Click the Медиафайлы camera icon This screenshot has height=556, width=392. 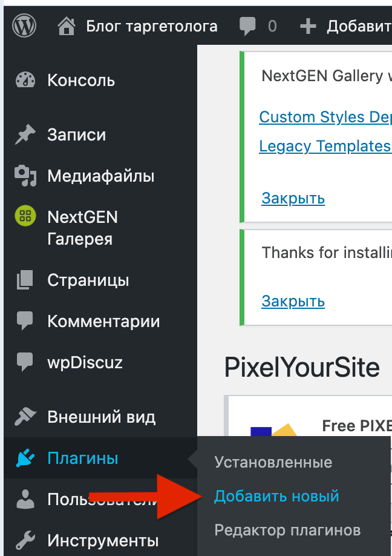pos(25,176)
